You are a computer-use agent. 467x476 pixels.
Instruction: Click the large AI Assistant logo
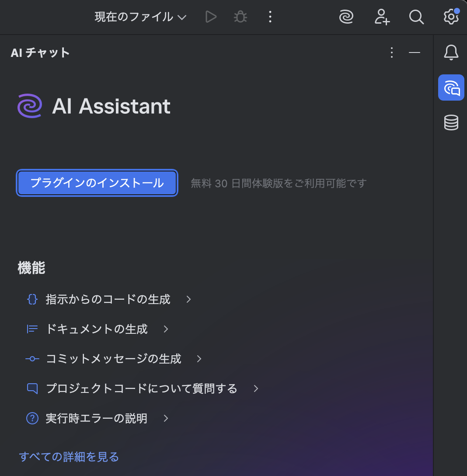pos(30,106)
